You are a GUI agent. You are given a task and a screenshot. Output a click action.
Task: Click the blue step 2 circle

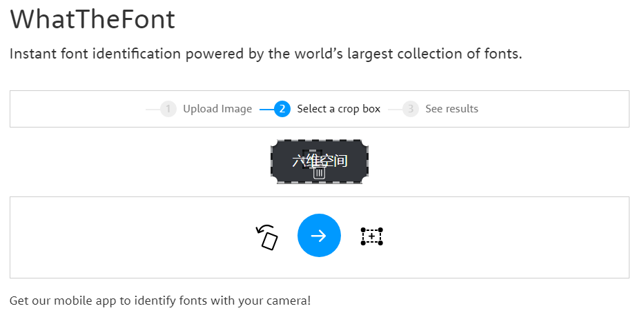(x=282, y=109)
